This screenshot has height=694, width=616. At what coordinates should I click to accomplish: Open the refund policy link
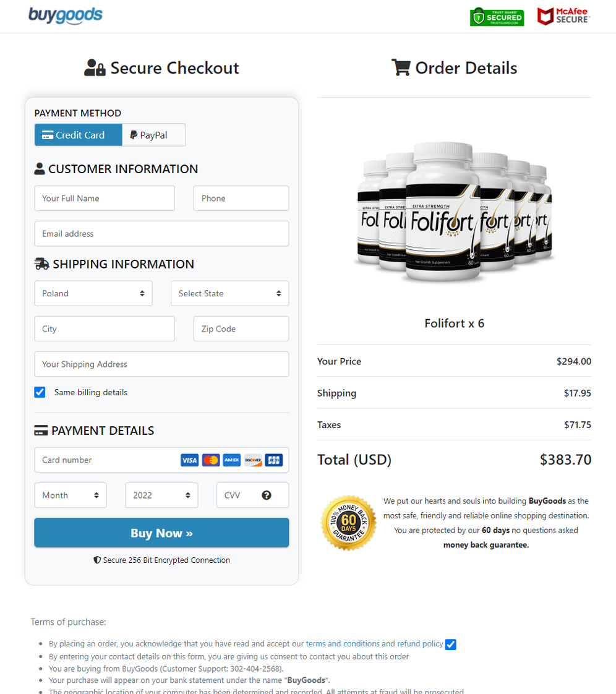[x=420, y=644]
